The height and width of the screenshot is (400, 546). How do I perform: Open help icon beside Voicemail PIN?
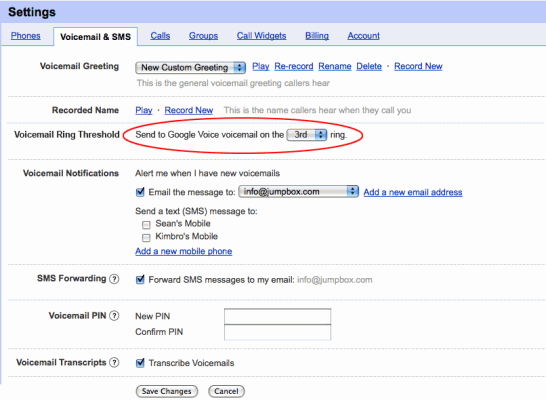coord(114,316)
